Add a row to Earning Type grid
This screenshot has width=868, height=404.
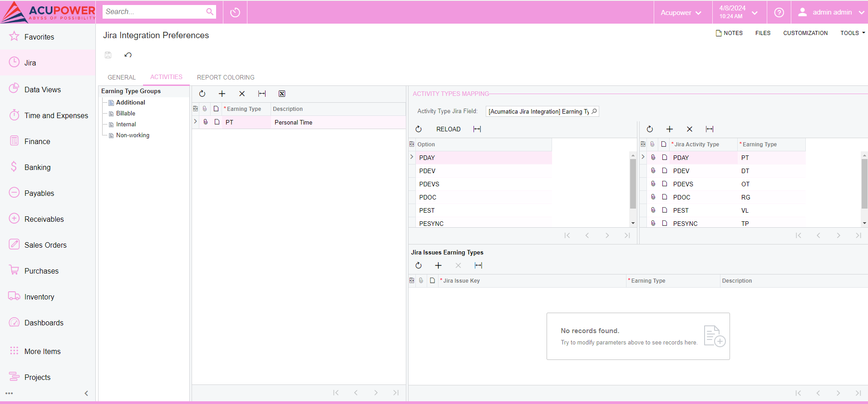222,94
